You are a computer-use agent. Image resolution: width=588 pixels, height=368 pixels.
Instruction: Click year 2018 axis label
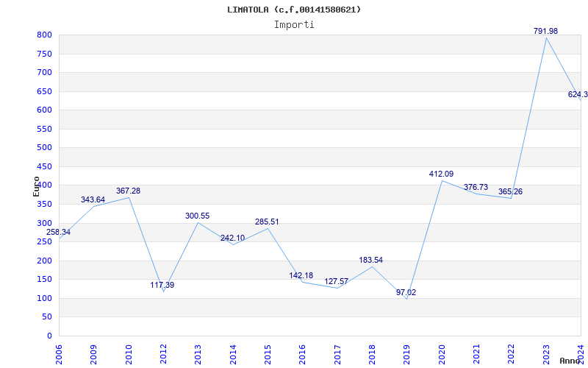[372, 355]
